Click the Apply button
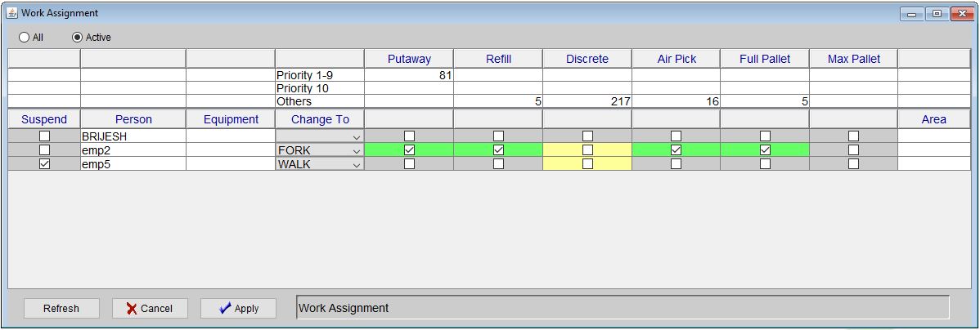980x330 pixels. pyautogui.click(x=239, y=308)
